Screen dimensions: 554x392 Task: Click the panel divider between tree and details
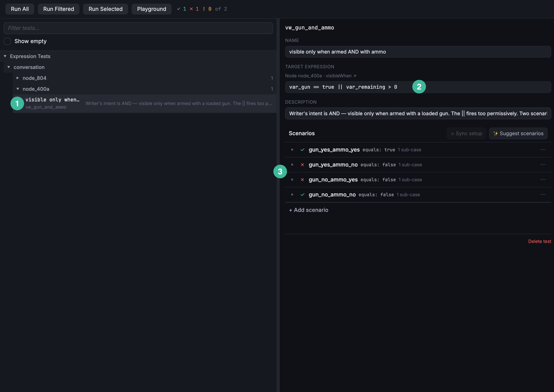278,205
